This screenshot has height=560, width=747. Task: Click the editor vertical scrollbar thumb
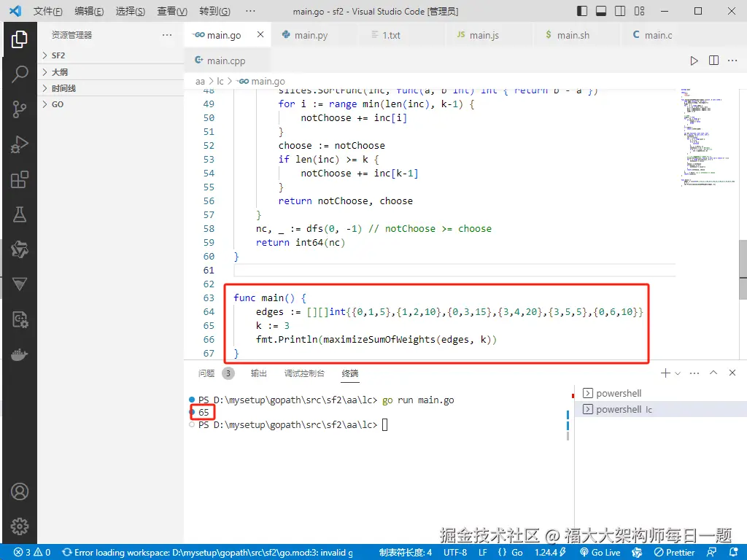[743, 270]
